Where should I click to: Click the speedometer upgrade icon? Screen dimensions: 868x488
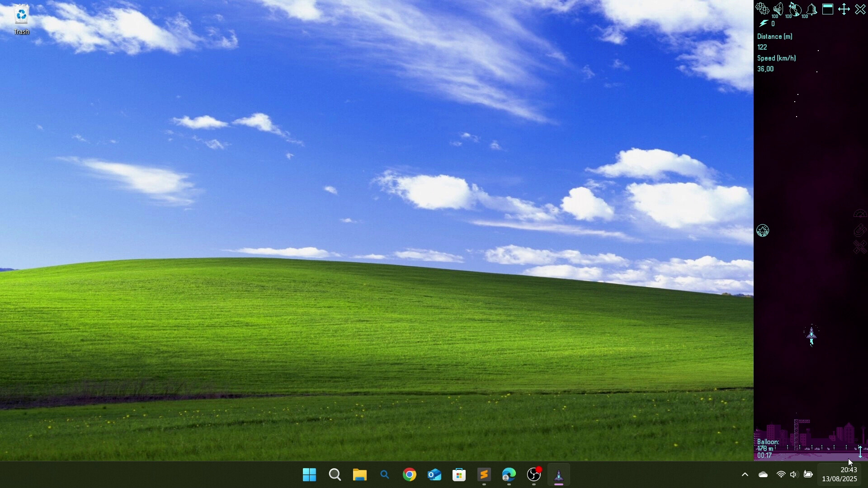click(x=859, y=214)
